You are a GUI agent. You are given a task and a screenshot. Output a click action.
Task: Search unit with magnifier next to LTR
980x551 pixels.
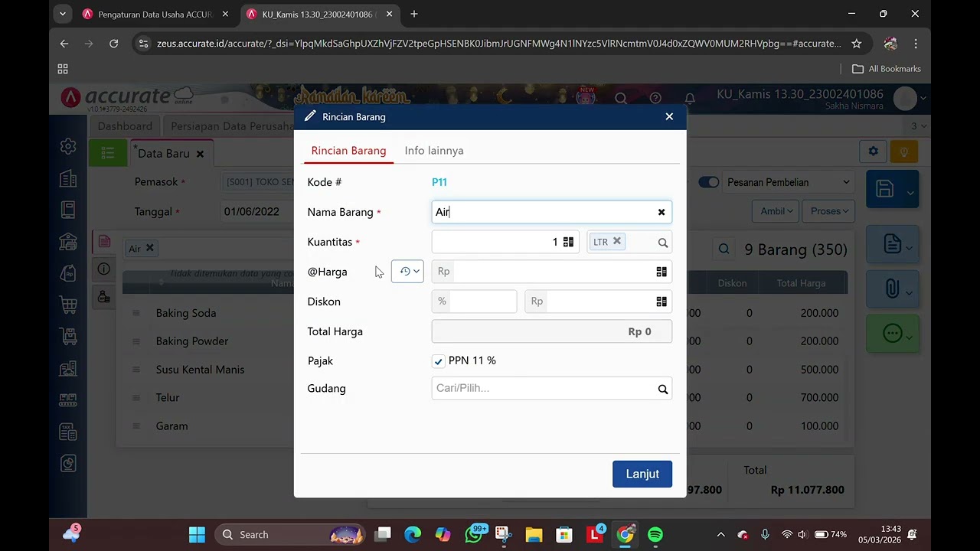pos(663,243)
